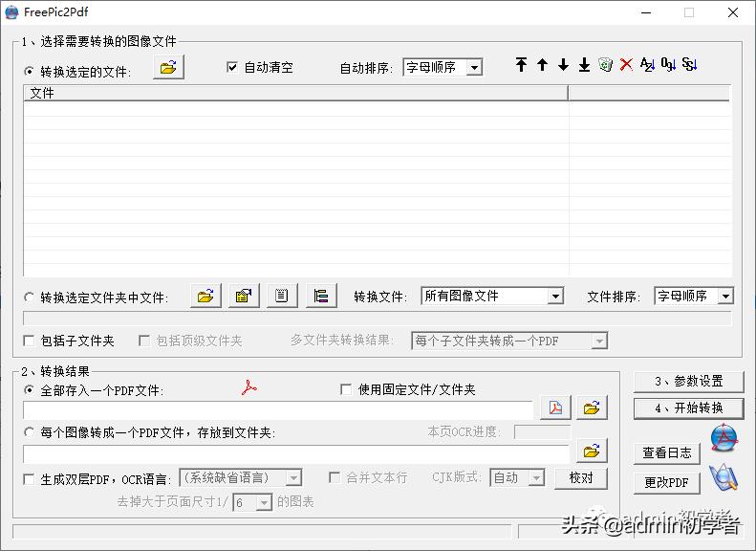Browse folder for per-image PDF output
756x551 pixels.
[x=592, y=452]
